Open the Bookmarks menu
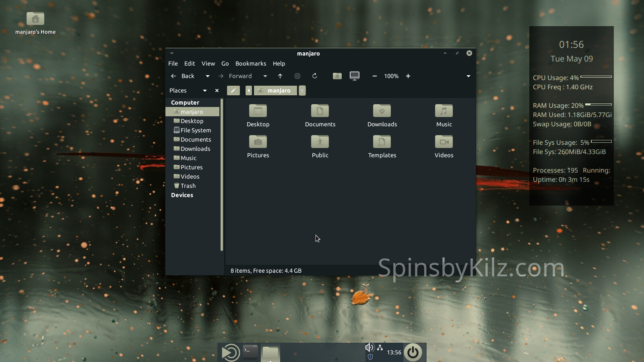 250,64
